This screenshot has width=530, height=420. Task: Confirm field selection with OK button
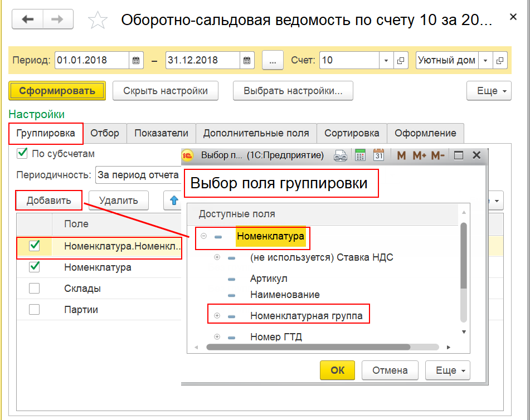337,370
